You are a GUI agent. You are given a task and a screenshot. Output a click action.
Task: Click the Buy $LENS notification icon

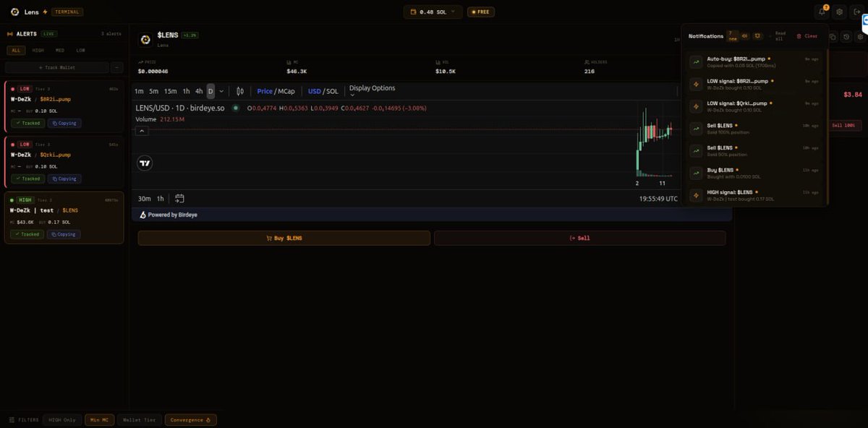pos(696,173)
